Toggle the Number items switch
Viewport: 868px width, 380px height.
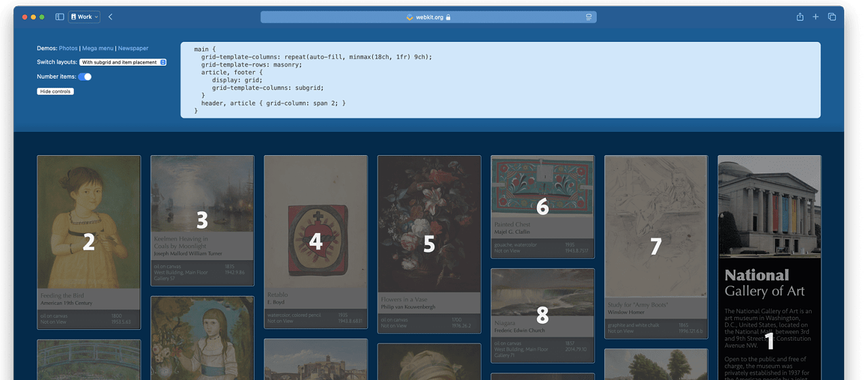85,77
